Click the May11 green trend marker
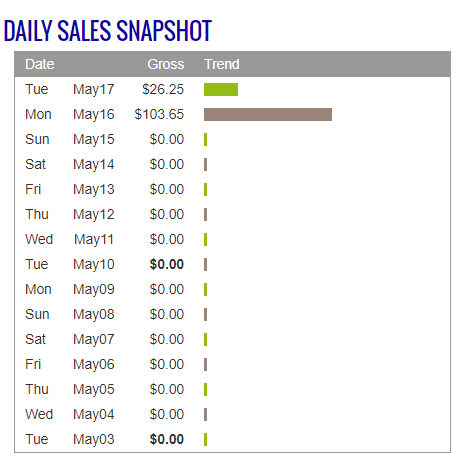The height and width of the screenshot is (472, 469). tap(206, 239)
